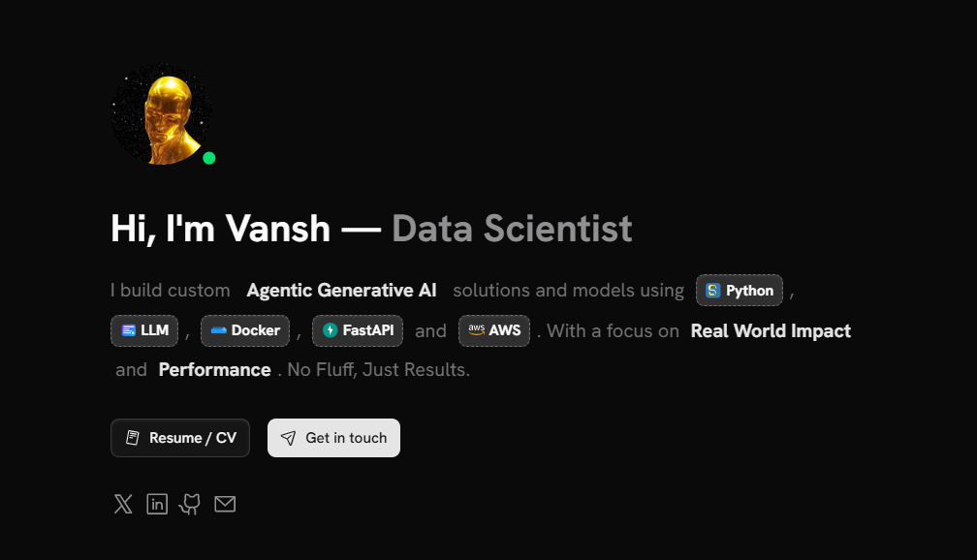This screenshot has width=977, height=560.
Task: Open the GitHub profile icon
Action: 190,504
